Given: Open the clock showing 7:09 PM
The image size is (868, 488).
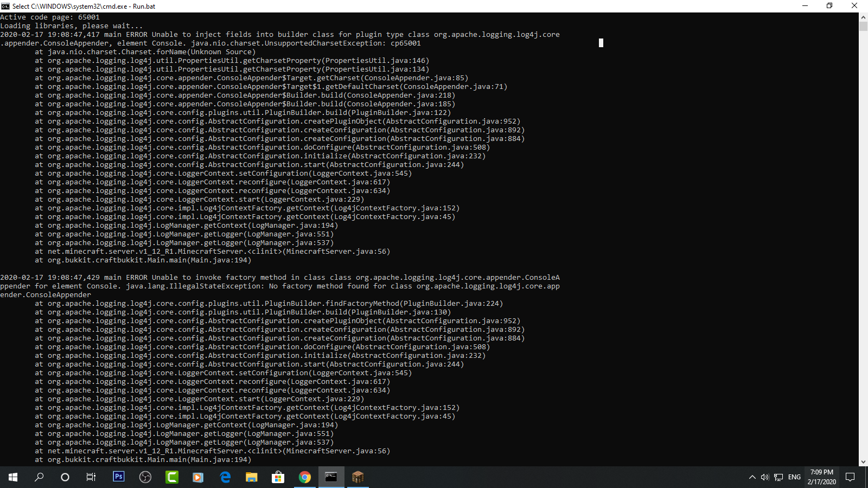Looking at the screenshot, I should point(821,477).
